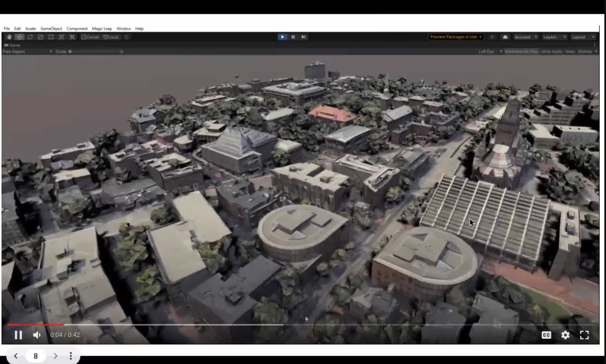606x364 pixels.
Task: Select the Rect Transform tool
Action: [x=51, y=37]
